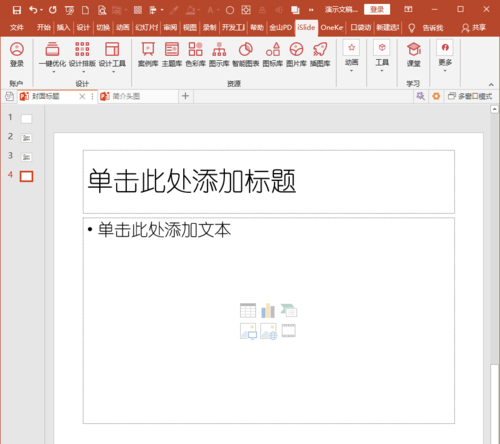Click the 智能图表 smart chart icon
Image resolution: width=500 pixels, height=444 pixels.
point(246,54)
